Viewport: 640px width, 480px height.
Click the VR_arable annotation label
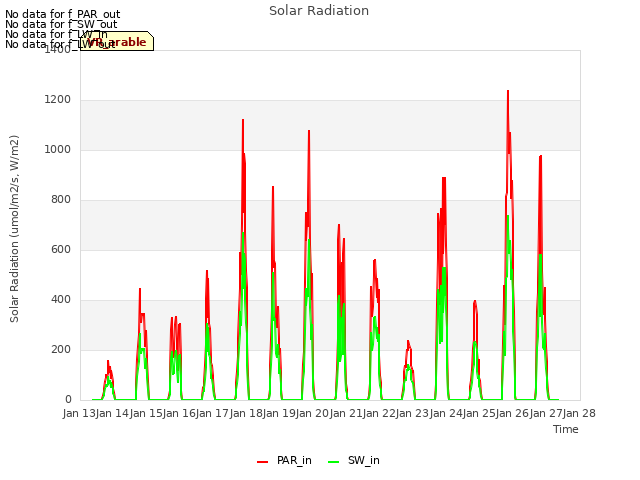click(117, 42)
